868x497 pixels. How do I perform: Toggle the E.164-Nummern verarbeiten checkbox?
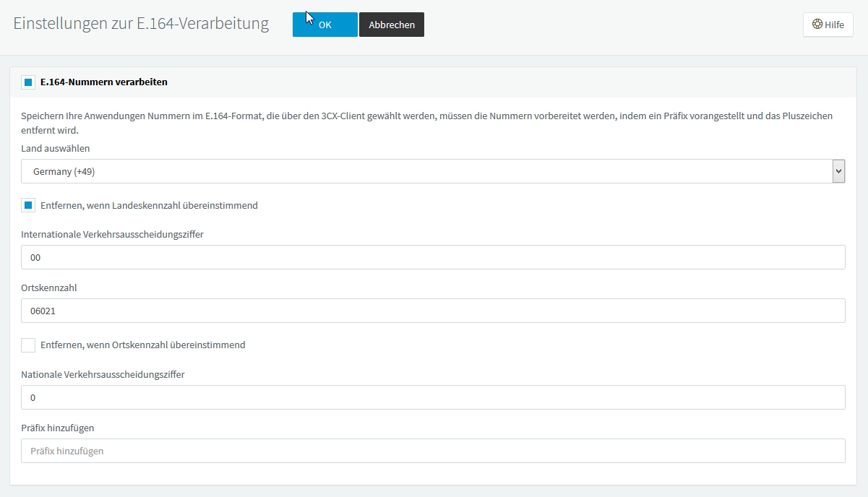click(x=28, y=82)
